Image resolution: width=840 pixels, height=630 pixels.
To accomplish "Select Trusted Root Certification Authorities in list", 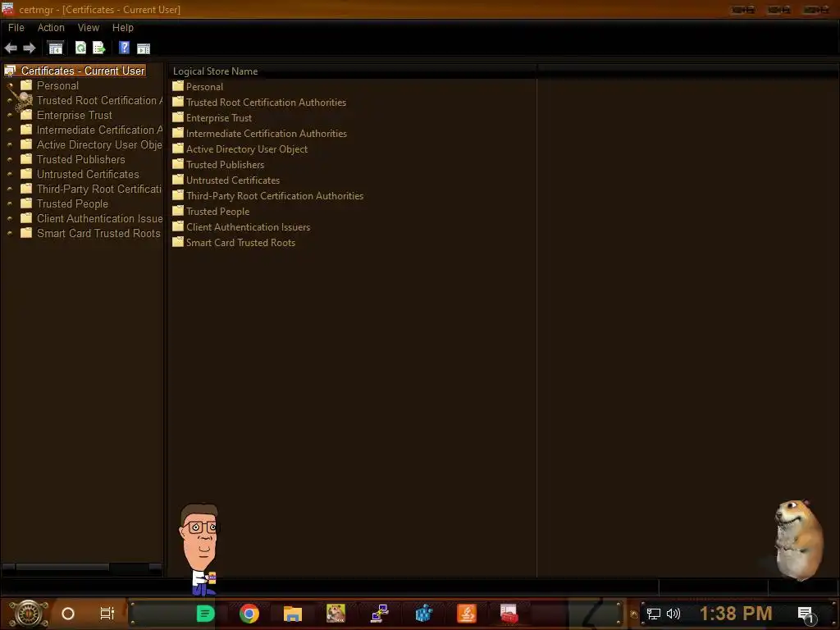I will (267, 103).
